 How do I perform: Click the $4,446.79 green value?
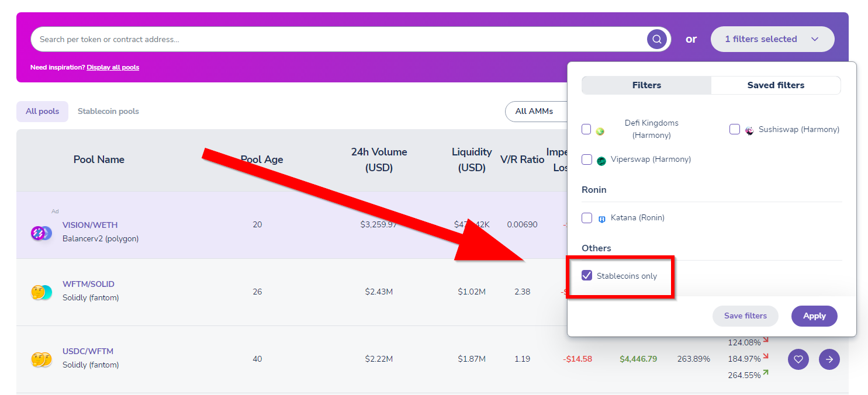tap(638, 359)
